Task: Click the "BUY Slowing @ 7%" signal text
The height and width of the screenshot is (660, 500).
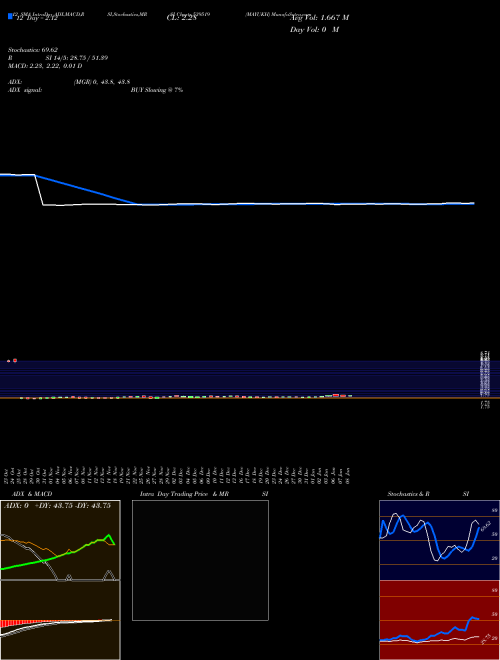Action: click(x=157, y=90)
